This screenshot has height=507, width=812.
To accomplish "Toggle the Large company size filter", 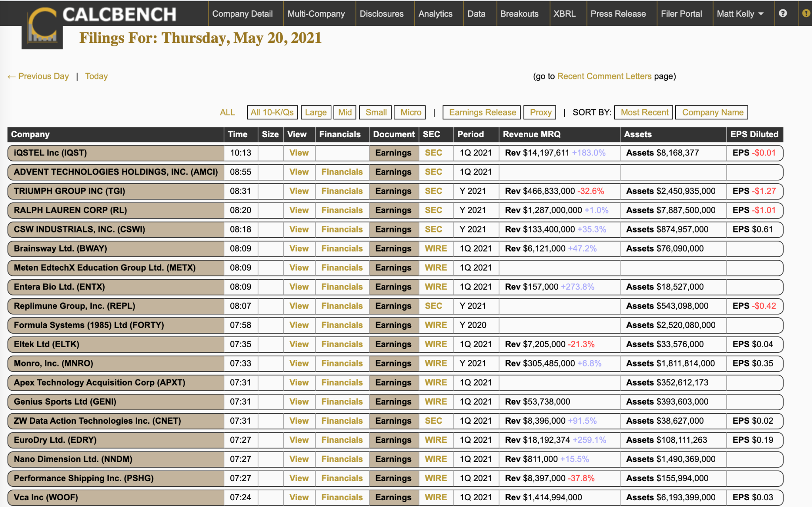I will tap(316, 112).
